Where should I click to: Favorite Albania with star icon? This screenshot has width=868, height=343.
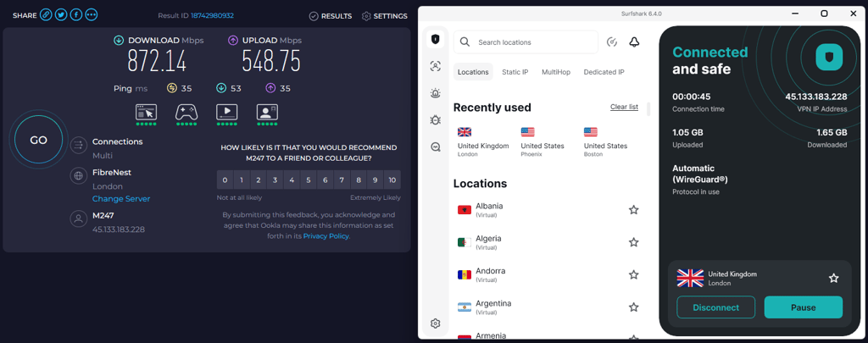(634, 210)
